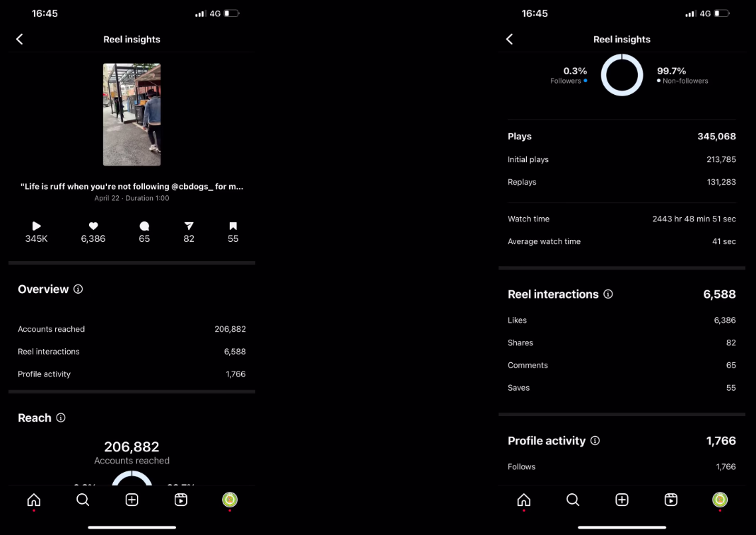Tap "Average watch time" row label
756x535 pixels.
544,242
